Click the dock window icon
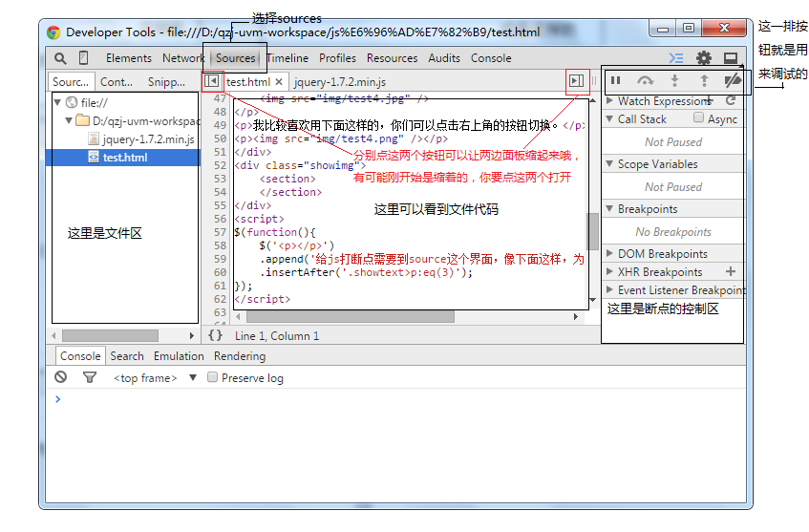 point(731,58)
